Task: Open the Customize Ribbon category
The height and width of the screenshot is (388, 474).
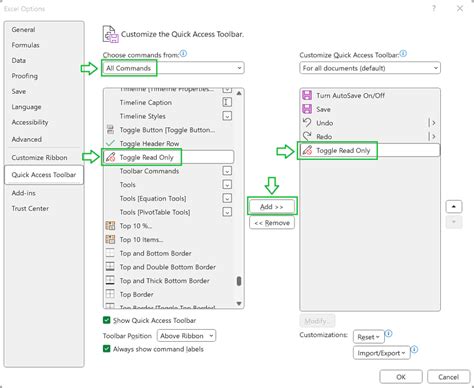Action: pyautogui.click(x=39, y=158)
